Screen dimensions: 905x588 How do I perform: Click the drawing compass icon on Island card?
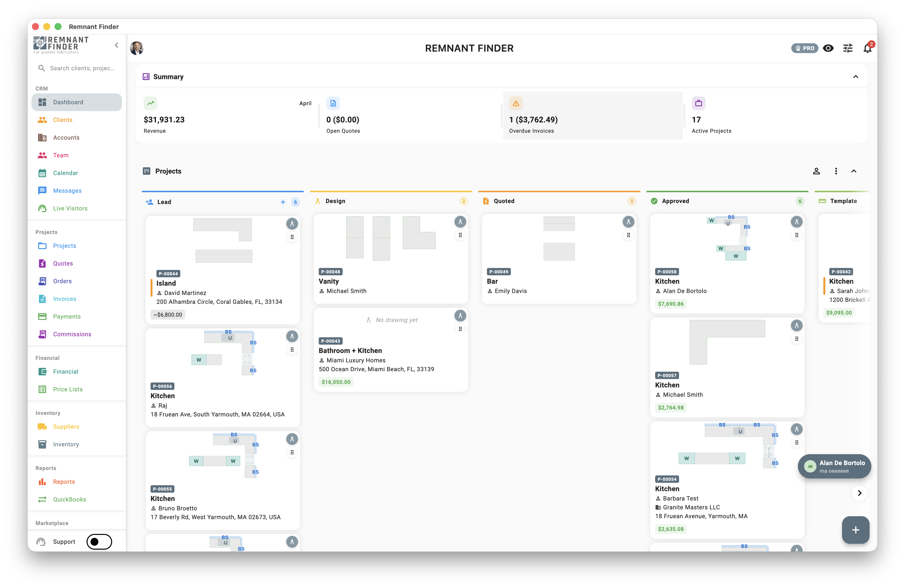pyautogui.click(x=292, y=224)
